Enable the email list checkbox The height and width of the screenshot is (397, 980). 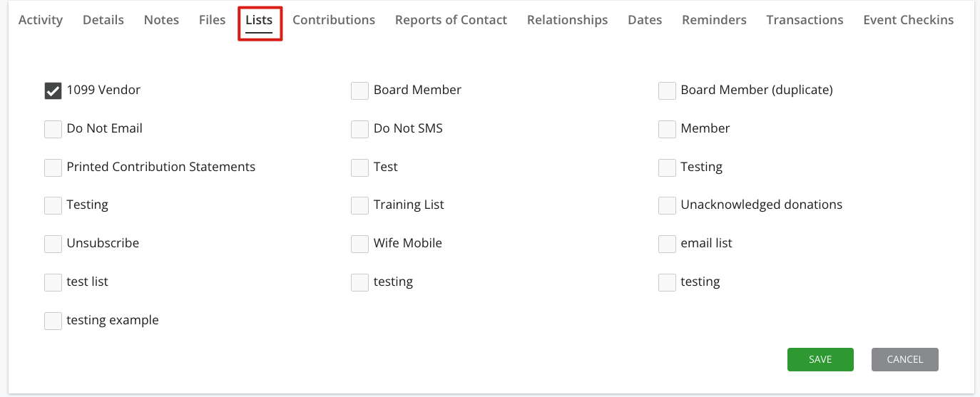(667, 244)
